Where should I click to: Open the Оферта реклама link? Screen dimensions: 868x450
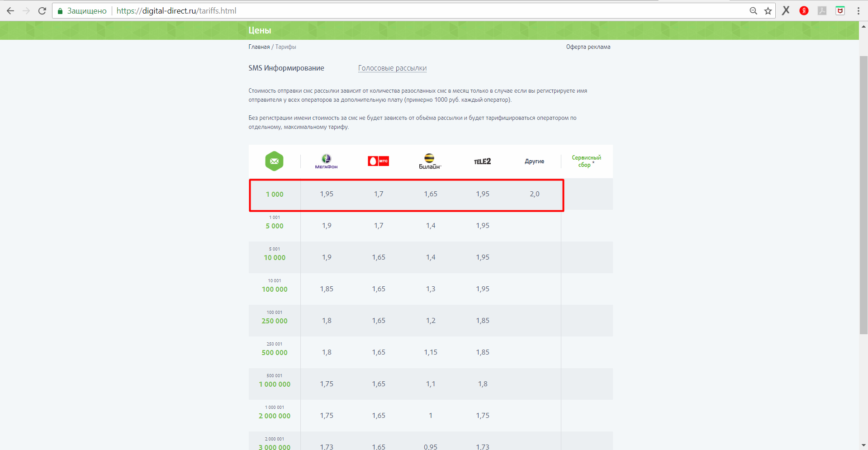tap(588, 47)
